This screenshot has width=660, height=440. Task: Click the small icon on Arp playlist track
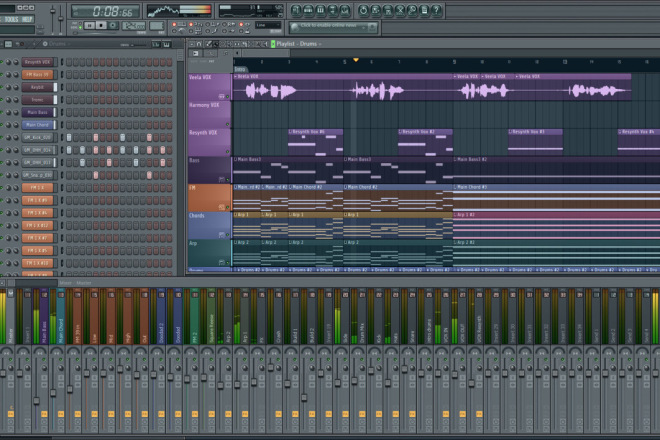tap(222, 262)
